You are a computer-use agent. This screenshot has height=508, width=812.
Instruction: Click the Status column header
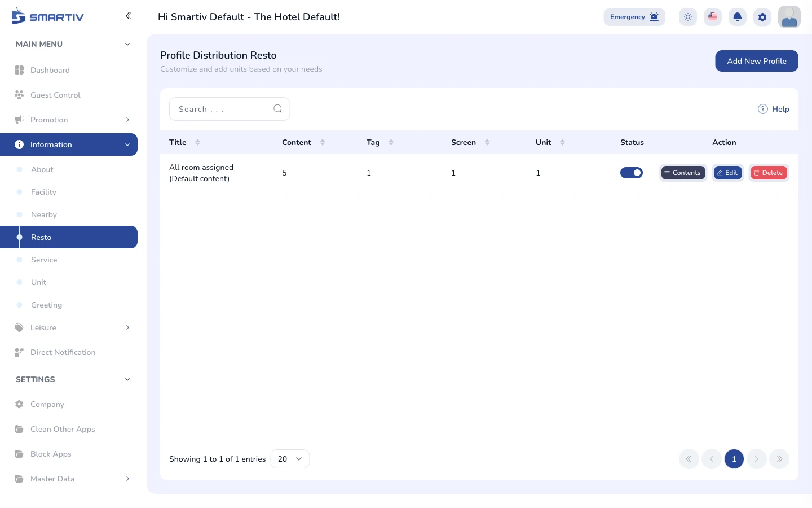click(x=632, y=142)
